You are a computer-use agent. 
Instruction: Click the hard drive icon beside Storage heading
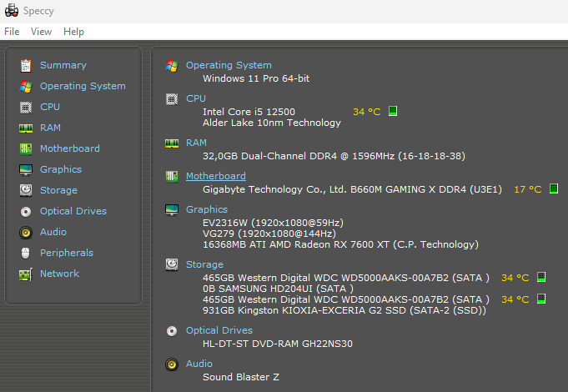[x=172, y=265]
